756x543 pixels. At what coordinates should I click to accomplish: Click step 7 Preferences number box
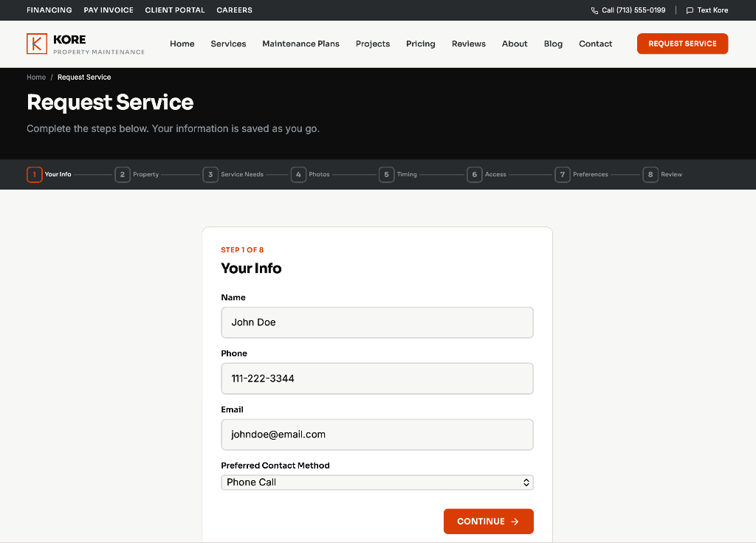(x=562, y=174)
